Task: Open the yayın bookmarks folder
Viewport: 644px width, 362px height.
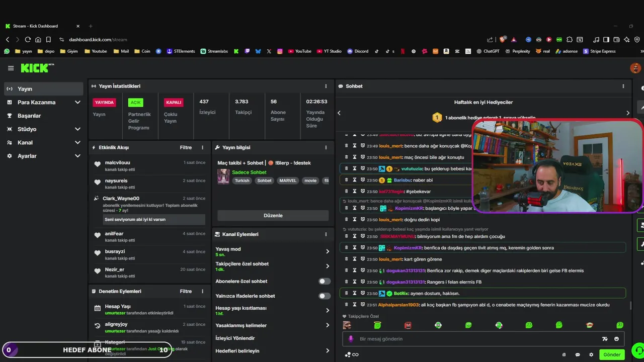Action: tap(23, 51)
